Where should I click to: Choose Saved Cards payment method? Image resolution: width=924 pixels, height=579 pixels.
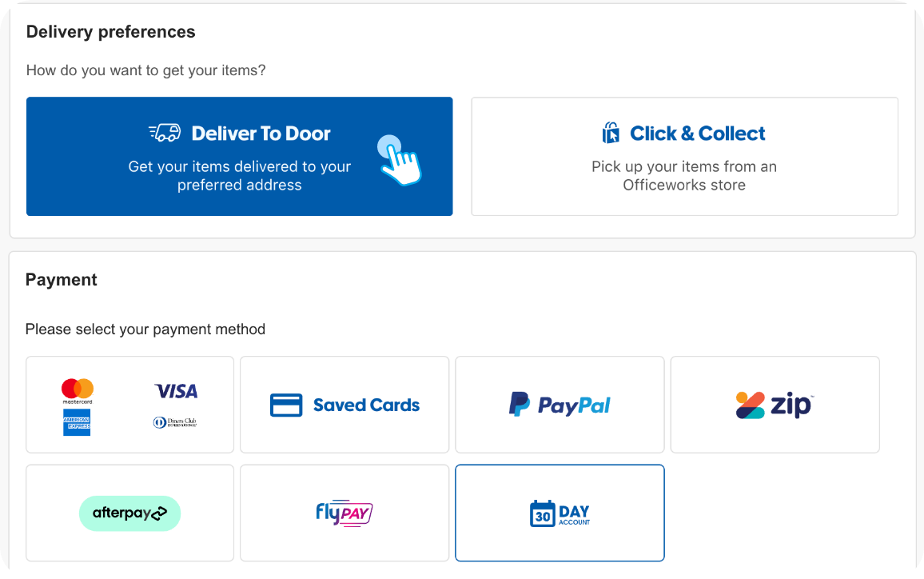345,405
